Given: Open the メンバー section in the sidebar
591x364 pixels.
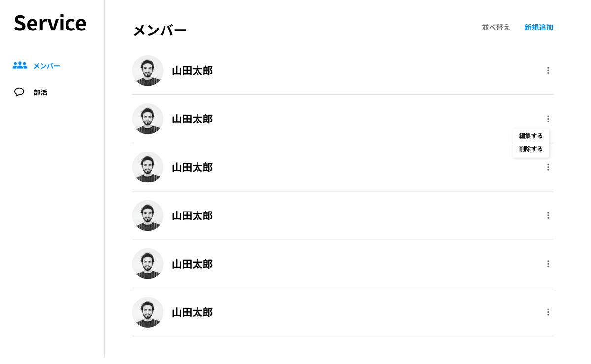Looking at the screenshot, I should tap(36, 66).
